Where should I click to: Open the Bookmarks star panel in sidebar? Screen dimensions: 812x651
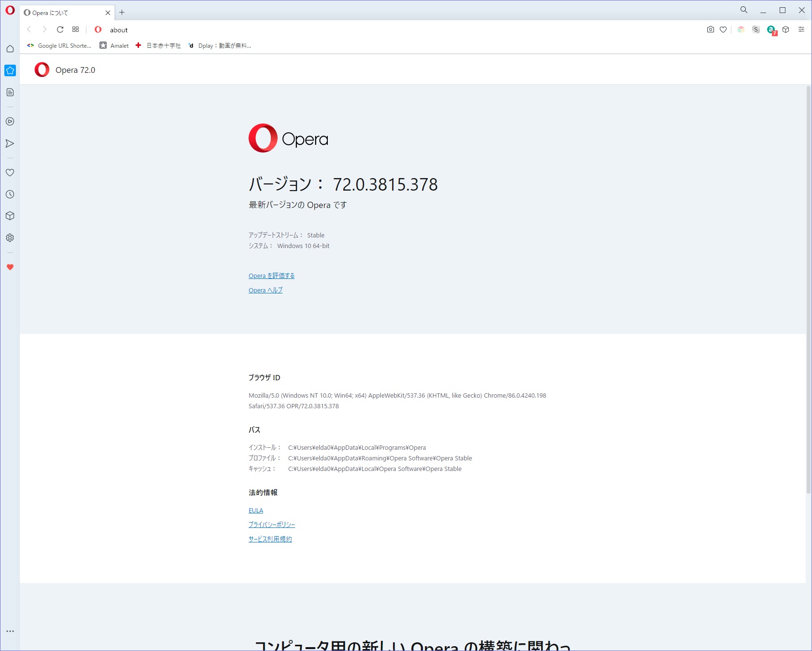coord(10,70)
